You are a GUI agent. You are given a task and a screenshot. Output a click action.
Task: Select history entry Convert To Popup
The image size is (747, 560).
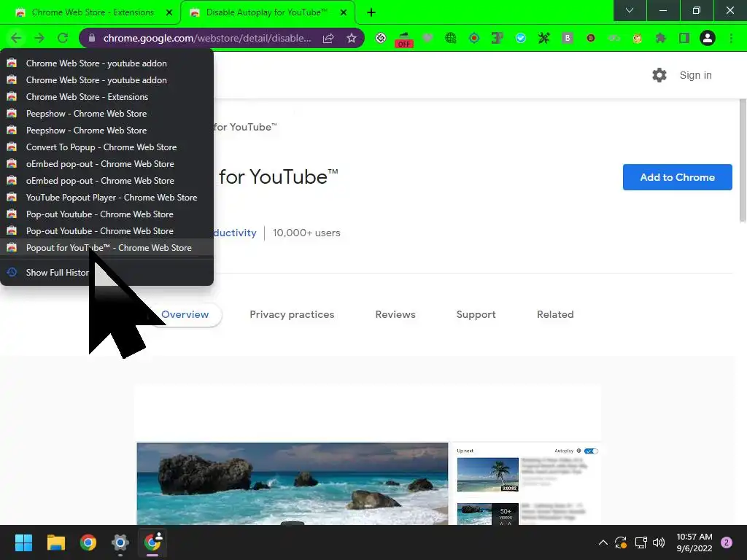tap(107, 147)
